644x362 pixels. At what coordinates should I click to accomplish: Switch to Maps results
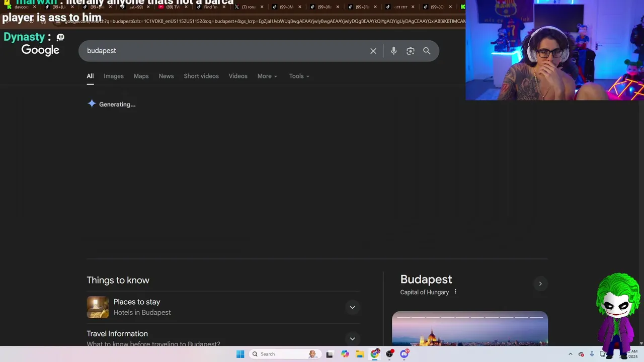[141, 76]
